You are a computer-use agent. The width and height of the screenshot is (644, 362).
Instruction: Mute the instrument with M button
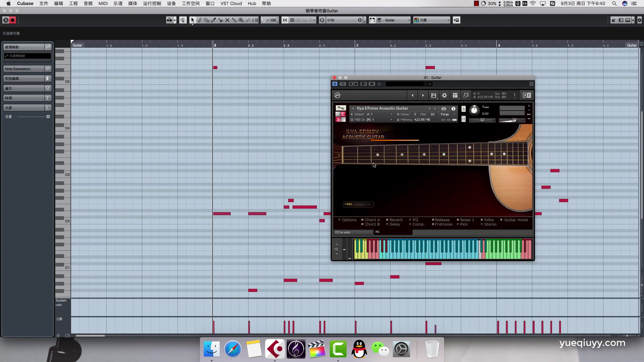pos(464,119)
